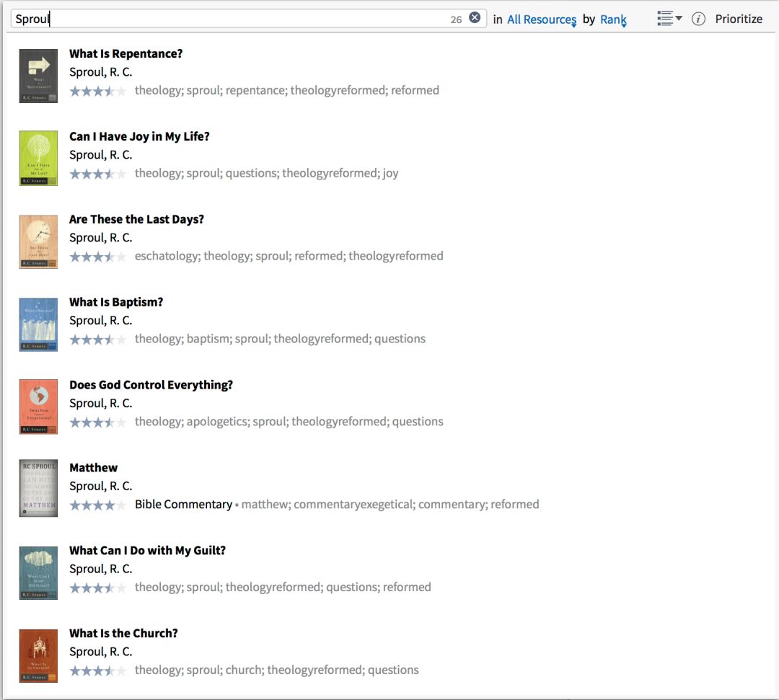Rate What Is Repentance? using its stars
The width and height of the screenshot is (779, 700).
pos(98,91)
